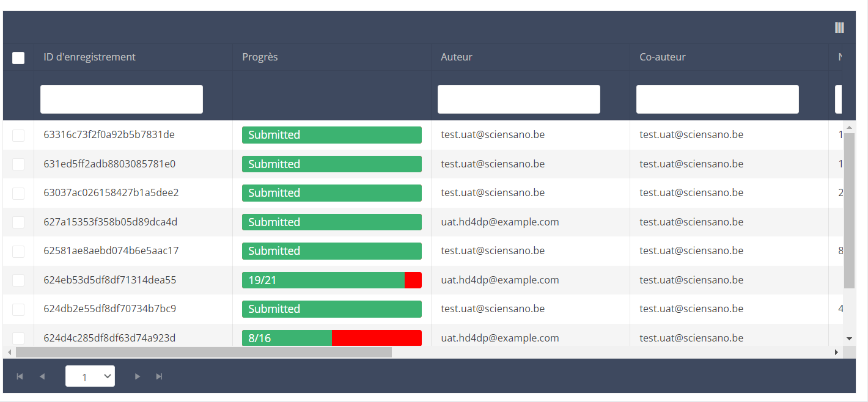This screenshot has height=402, width=868.
Task: Click the horizontal scrollbar left arrow
Action: [x=9, y=353]
